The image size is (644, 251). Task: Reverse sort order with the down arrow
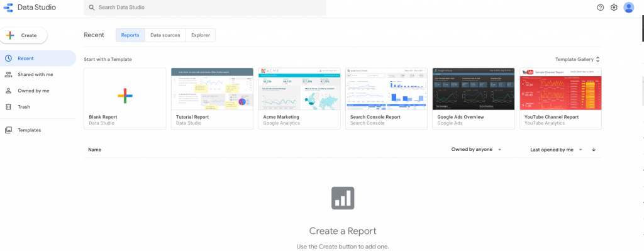click(x=594, y=150)
